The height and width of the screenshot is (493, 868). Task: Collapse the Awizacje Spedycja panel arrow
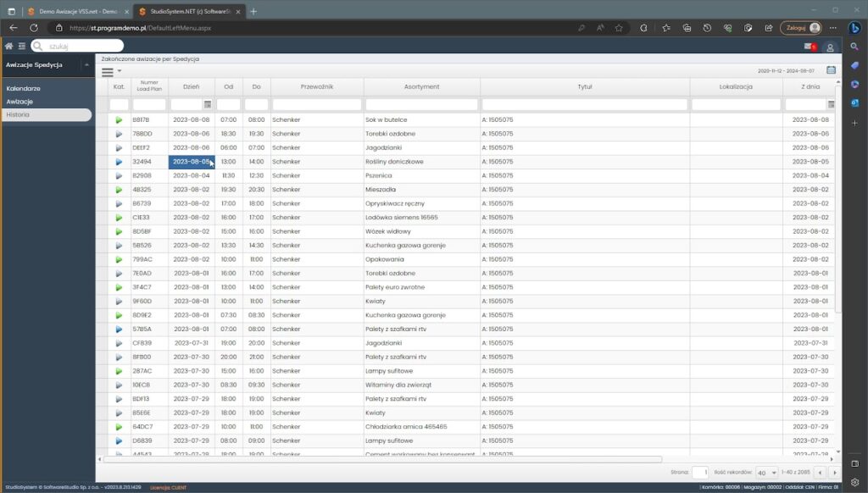coord(86,65)
